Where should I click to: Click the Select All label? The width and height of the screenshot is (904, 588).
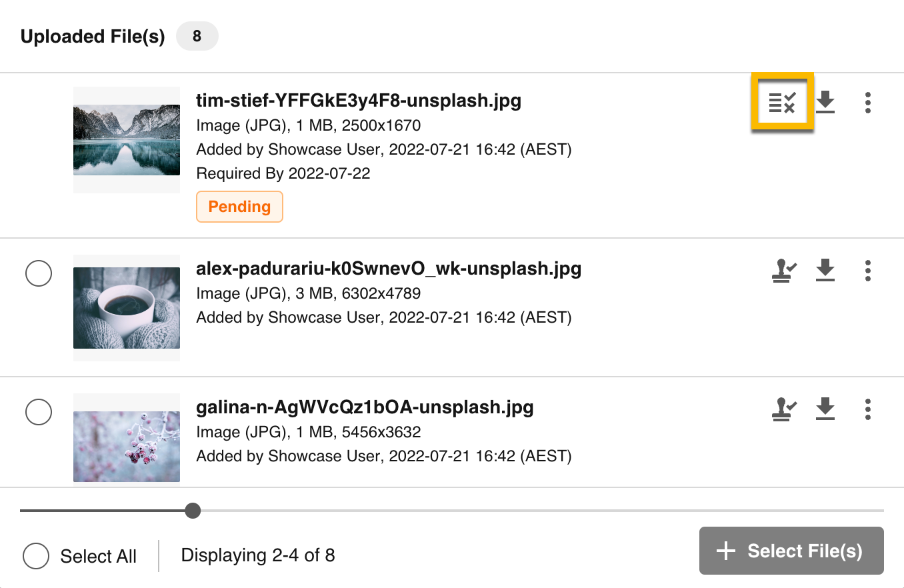click(98, 555)
